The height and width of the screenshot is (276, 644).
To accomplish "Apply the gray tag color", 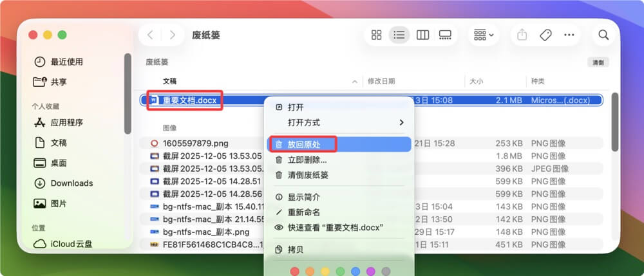I will click(x=386, y=271).
